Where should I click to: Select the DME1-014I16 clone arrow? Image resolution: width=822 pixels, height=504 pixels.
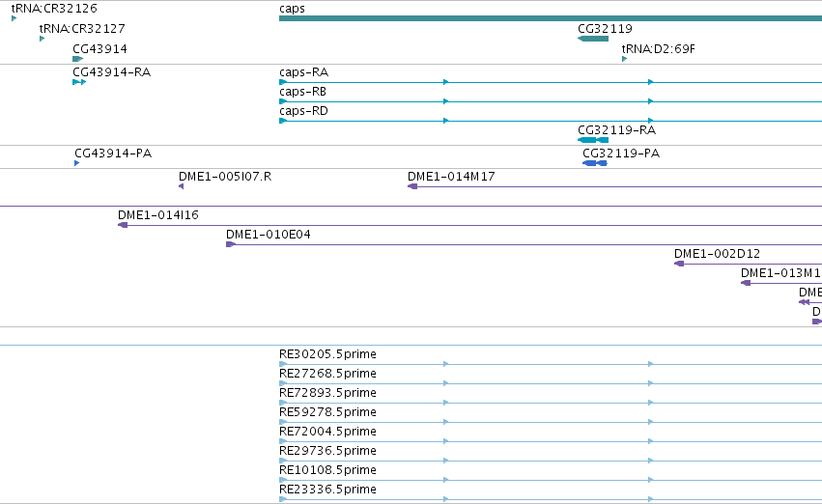123,225
